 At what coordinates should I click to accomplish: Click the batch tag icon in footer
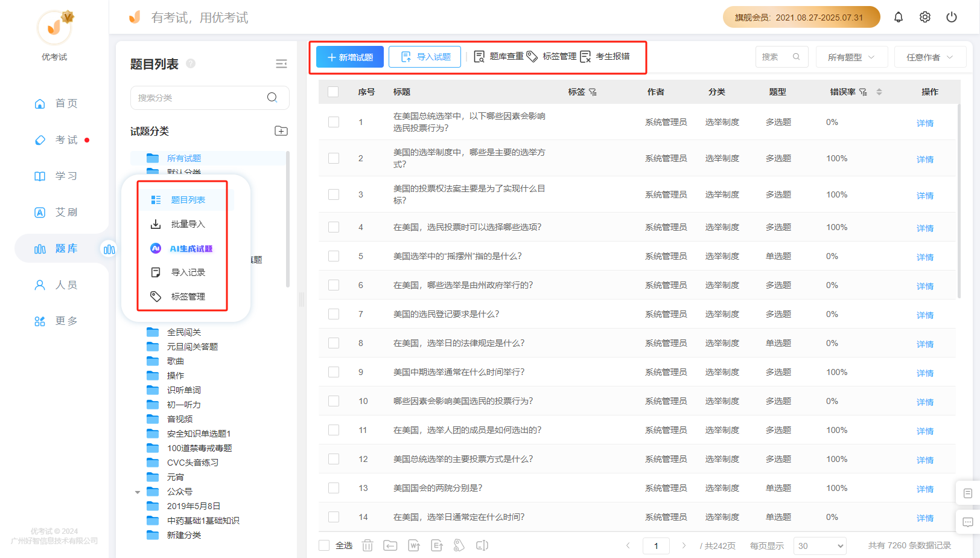pyautogui.click(x=459, y=545)
